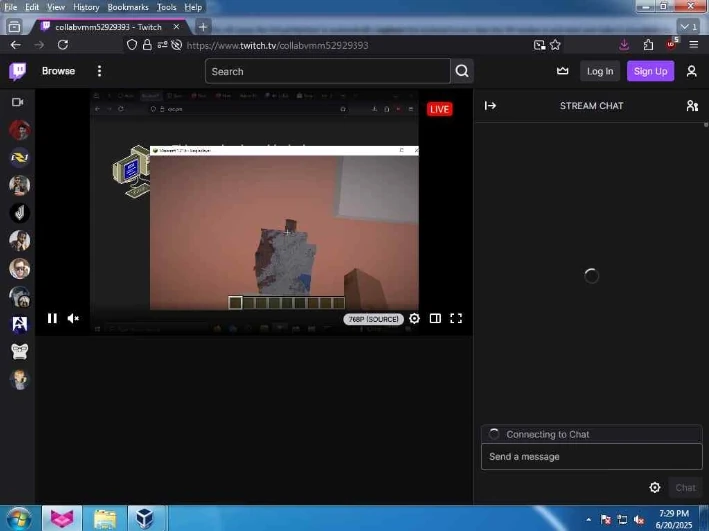
Task: Open the three-dot more menu beside Browse
Action: [x=99, y=71]
